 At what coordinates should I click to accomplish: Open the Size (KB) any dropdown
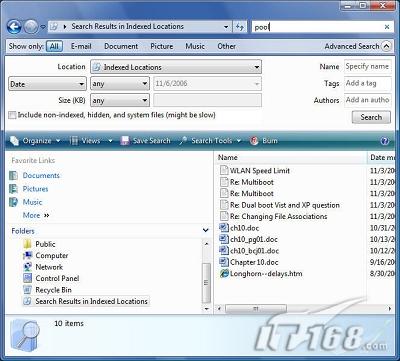[120, 100]
